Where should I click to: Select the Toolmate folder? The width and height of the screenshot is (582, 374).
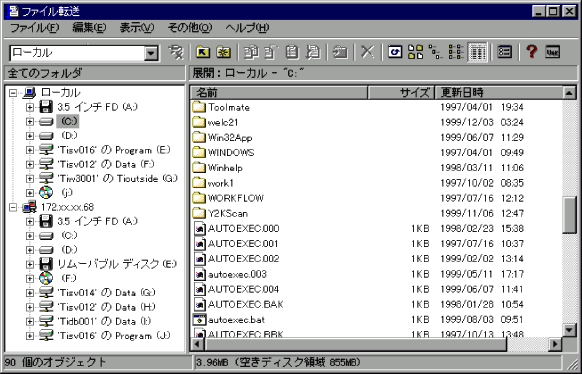coord(228,108)
